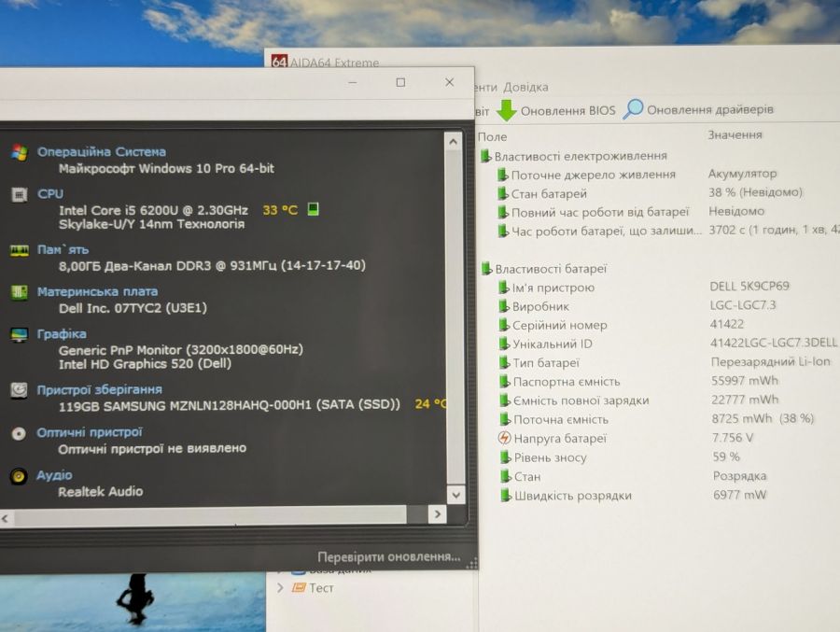Click the magnifier driver update icon
Viewport: 840px width, 632px height.
(633, 109)
